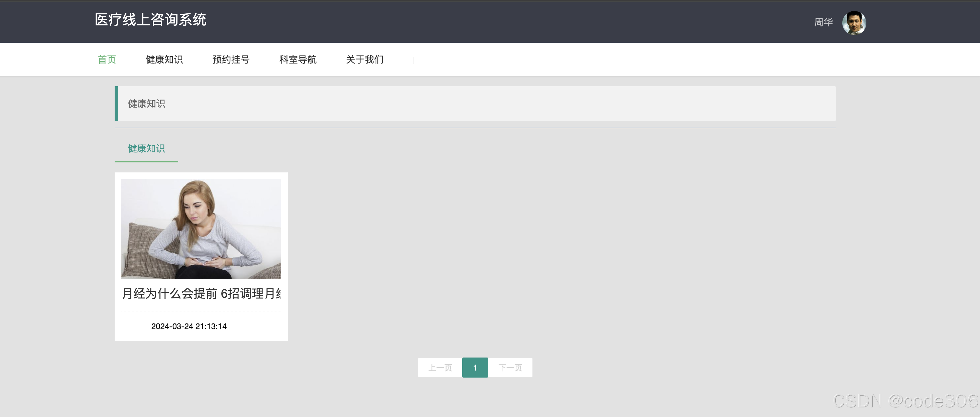Select page number 1 in pagination
The height and width of the screenshot is (417, 980).
point(475,368)
